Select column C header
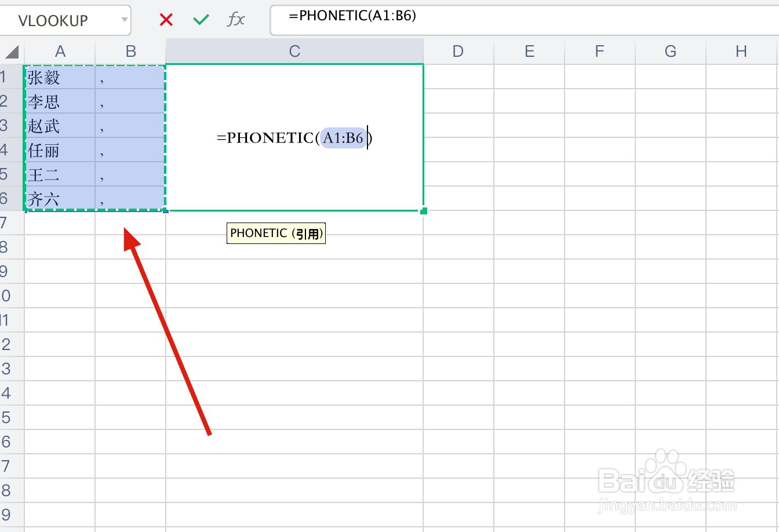The image size is (779, 532). click(x=294, y=52)
